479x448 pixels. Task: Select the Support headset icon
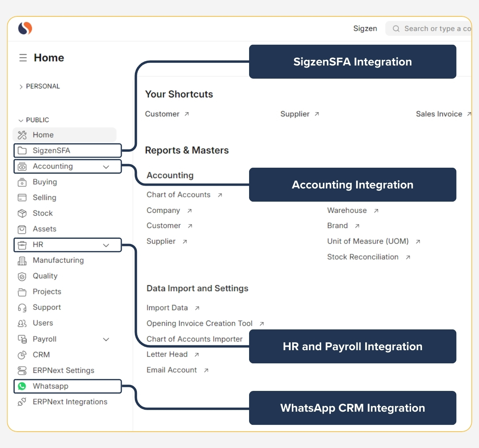pyautogui.click(x=22, y=307)
